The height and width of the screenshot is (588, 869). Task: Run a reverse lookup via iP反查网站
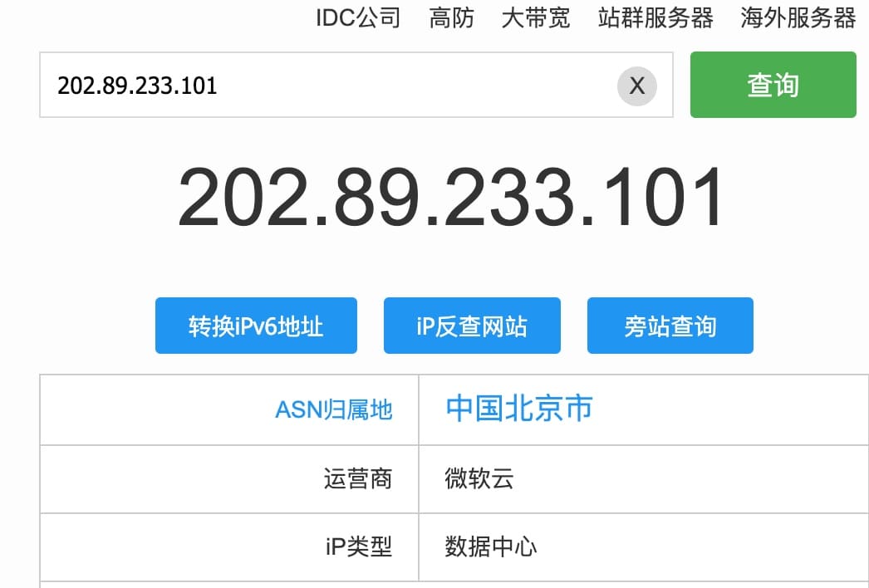[x=471, y=326]
